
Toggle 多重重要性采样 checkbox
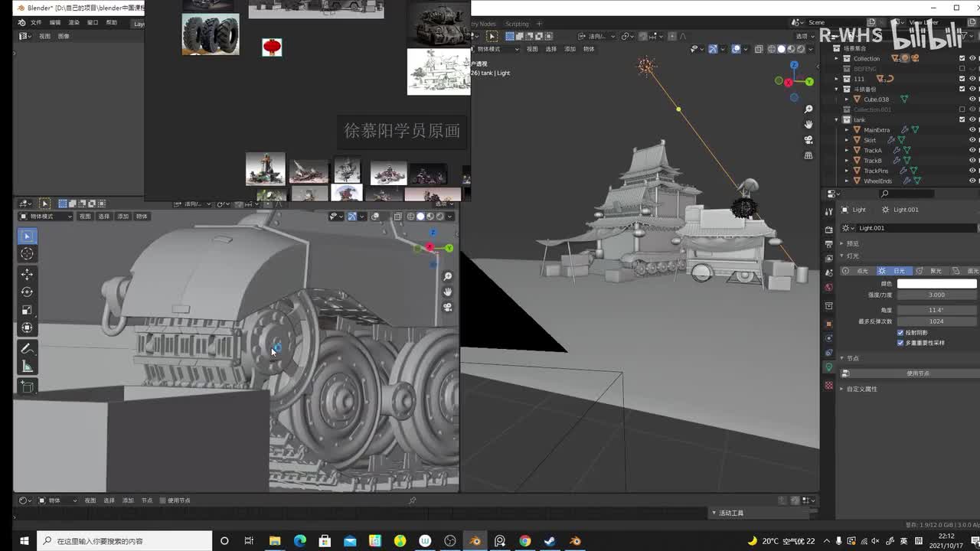[x=900, y=343]
